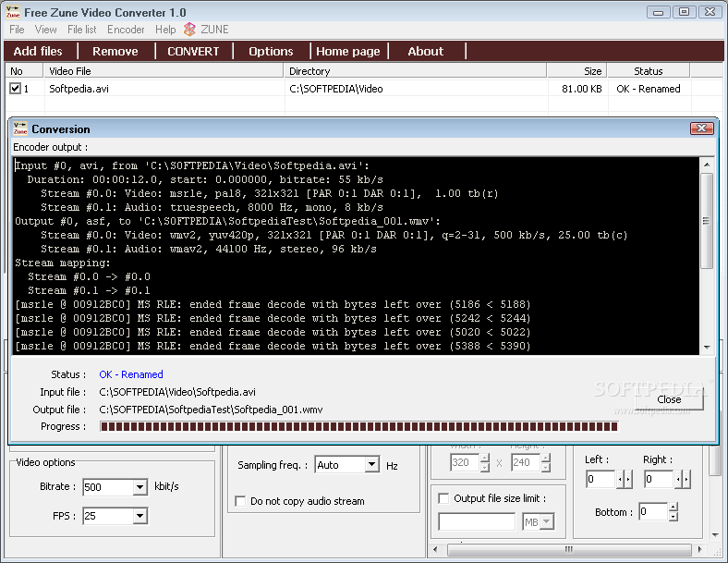Start conversion with CONVERT button
Screen dimensions: 728x563
click(193, 51)
